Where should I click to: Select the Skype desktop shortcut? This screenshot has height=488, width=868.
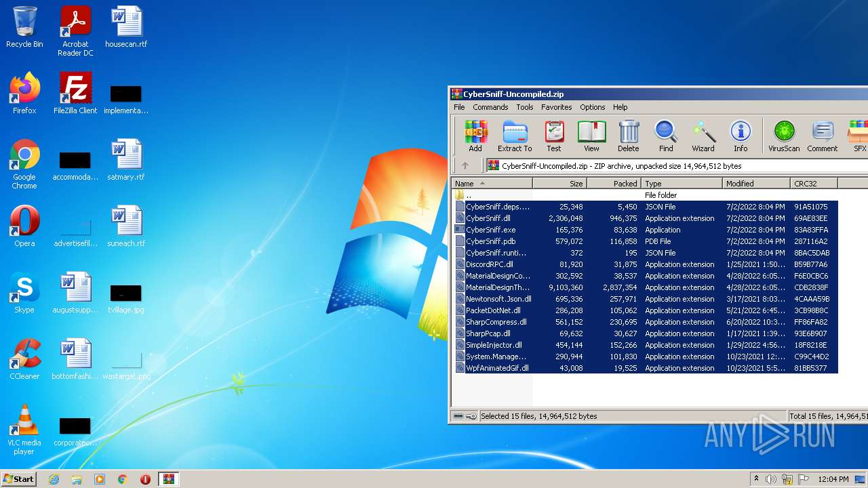(x=24, y=293)
